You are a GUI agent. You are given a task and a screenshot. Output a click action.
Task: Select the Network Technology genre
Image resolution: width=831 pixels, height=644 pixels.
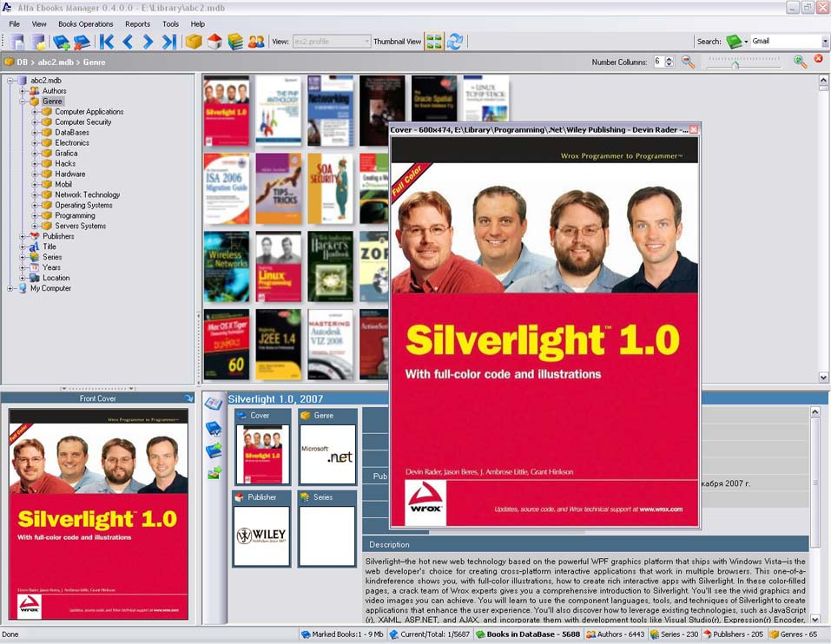pyautogui.click(x=88, y=195)
